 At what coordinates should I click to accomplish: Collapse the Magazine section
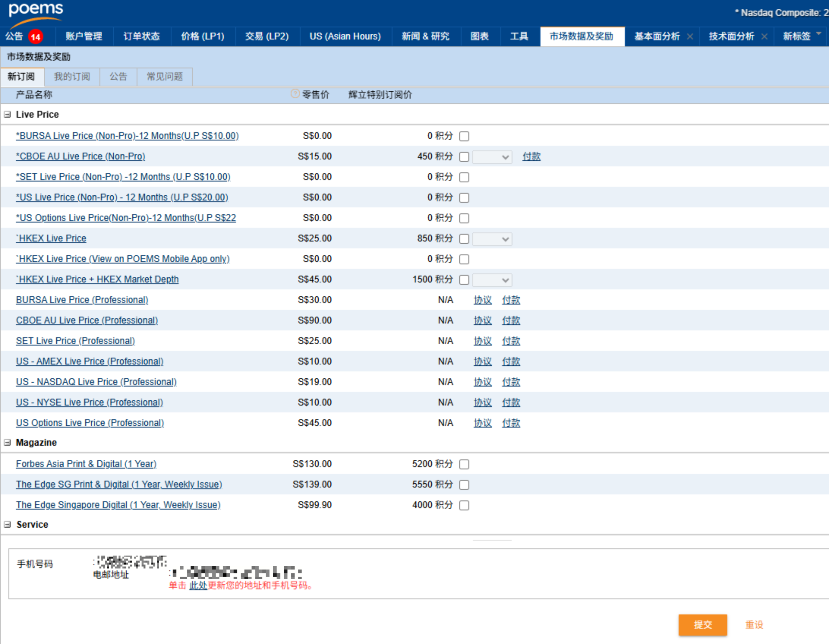pos(7,443)
